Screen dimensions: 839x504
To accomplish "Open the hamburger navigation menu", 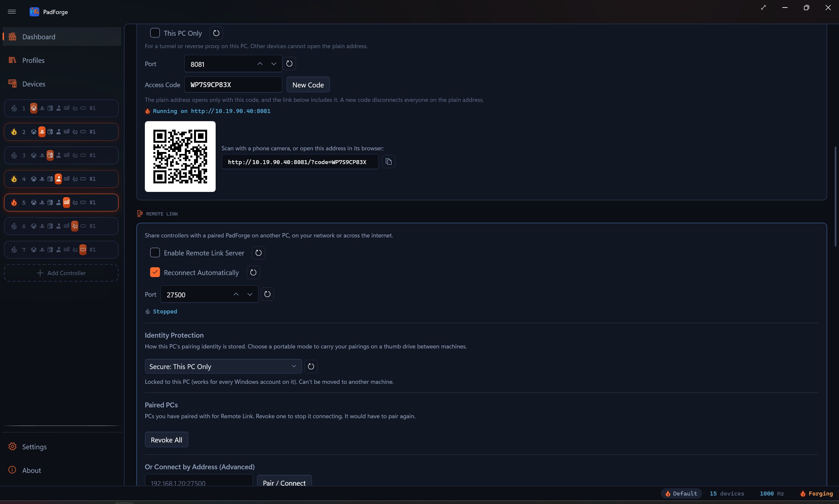I will [x=12, y=11].
